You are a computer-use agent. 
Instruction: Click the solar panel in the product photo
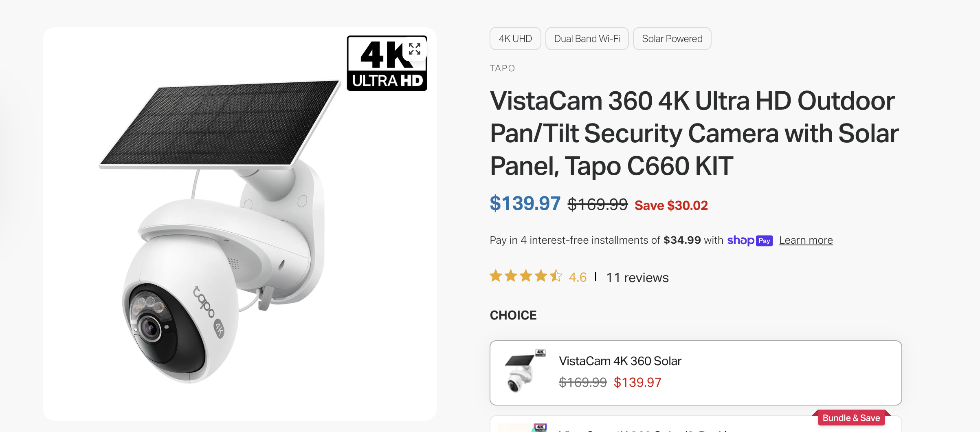click(220, 124)
